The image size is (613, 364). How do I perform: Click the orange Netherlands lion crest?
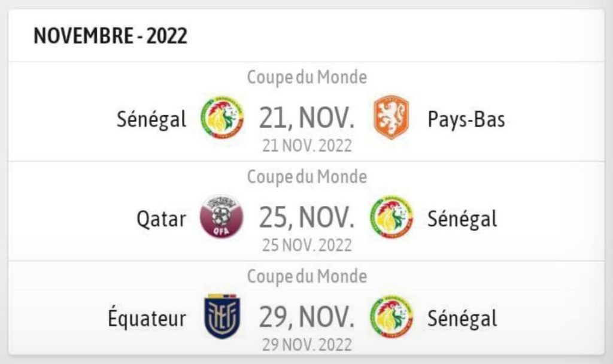[391, 117]
